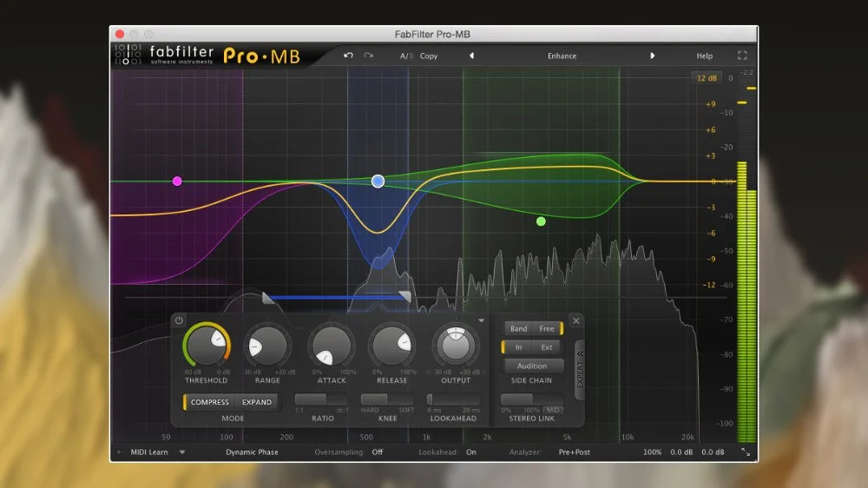Toggle the MID stereo link button
The width and height of the screenshot is (868, 488).
pyautogui.click(x=552, y=410)
